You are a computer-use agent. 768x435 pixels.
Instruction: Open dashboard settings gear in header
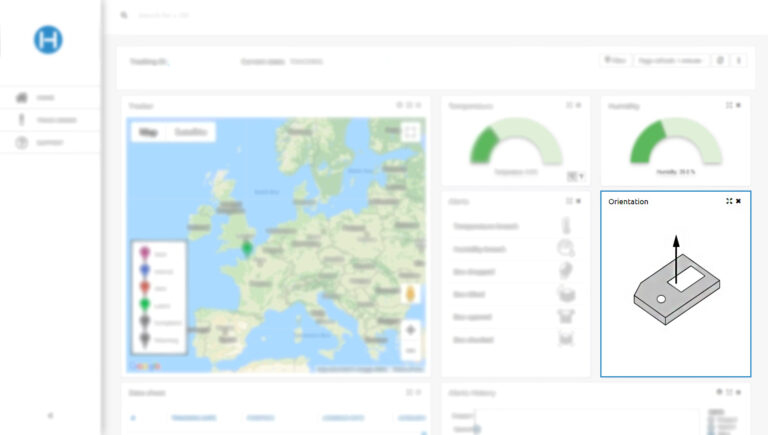point(720,60)
